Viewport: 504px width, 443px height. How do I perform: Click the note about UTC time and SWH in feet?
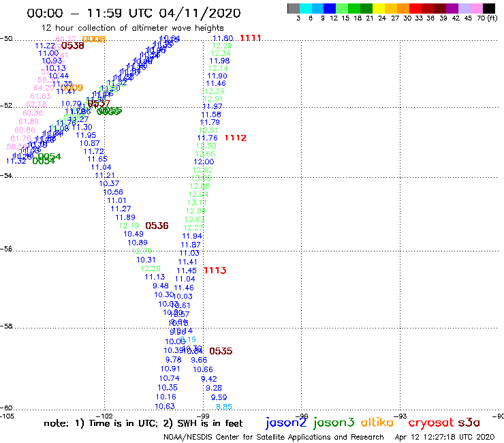(x=143, y=423)
